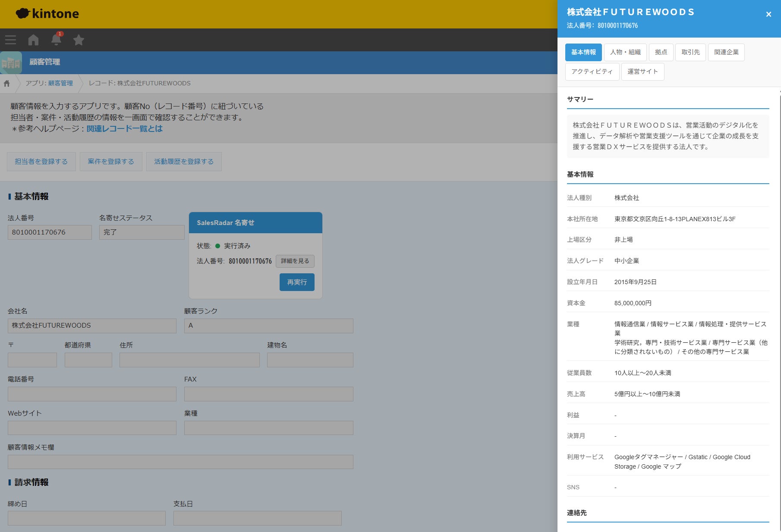Close the 株式会社FUTUREWOODS side panel
This screenshot has height=532, width=781.
768,14
